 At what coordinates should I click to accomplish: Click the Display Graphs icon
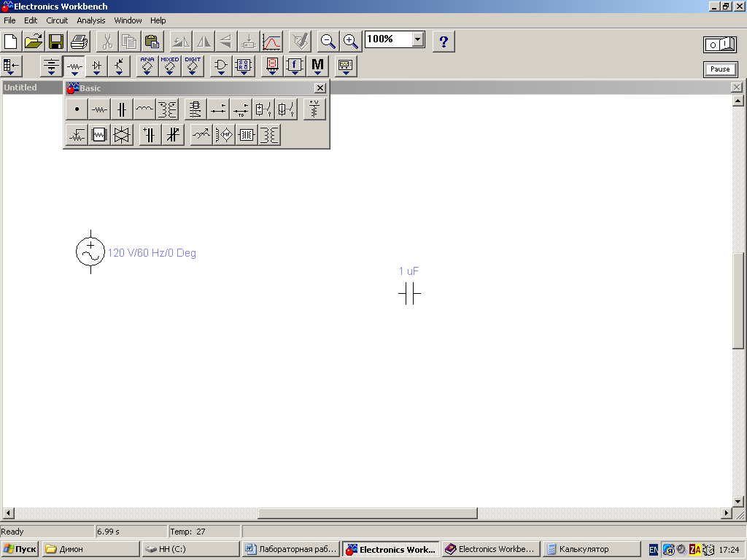click(271, 42)
